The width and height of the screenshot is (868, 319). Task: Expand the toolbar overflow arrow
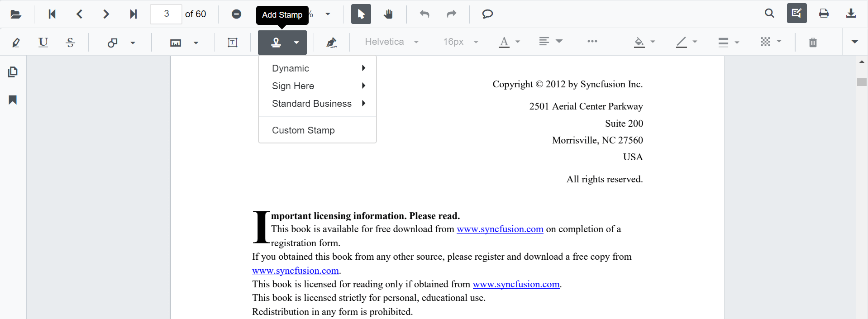(x=854, y=42)
